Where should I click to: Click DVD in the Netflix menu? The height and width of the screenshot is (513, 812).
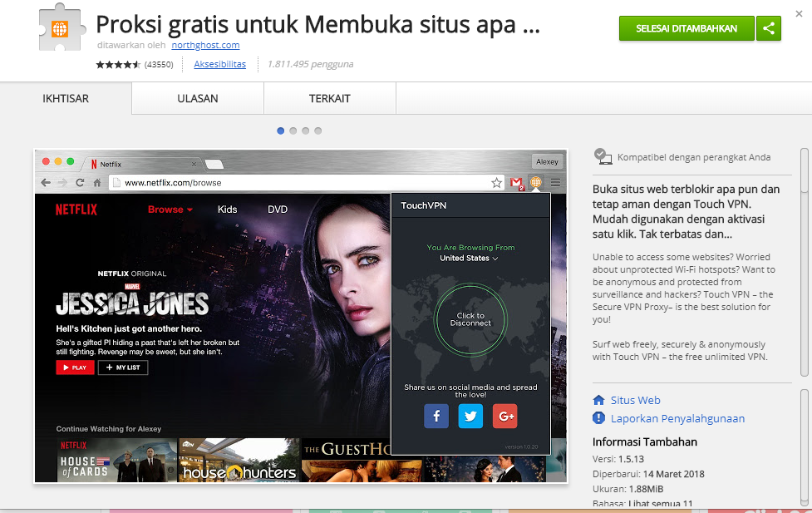[x=278, y=210]
